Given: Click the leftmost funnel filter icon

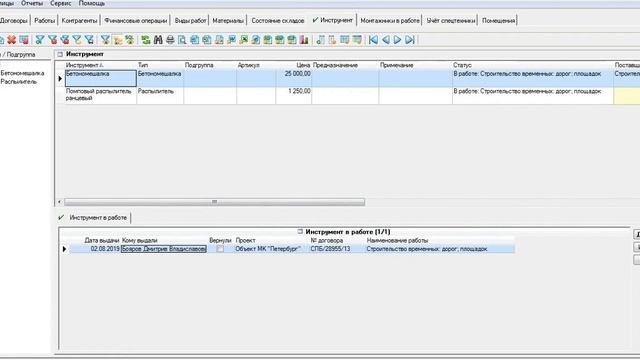Looking at the screenshot, I should click(40, 40).
